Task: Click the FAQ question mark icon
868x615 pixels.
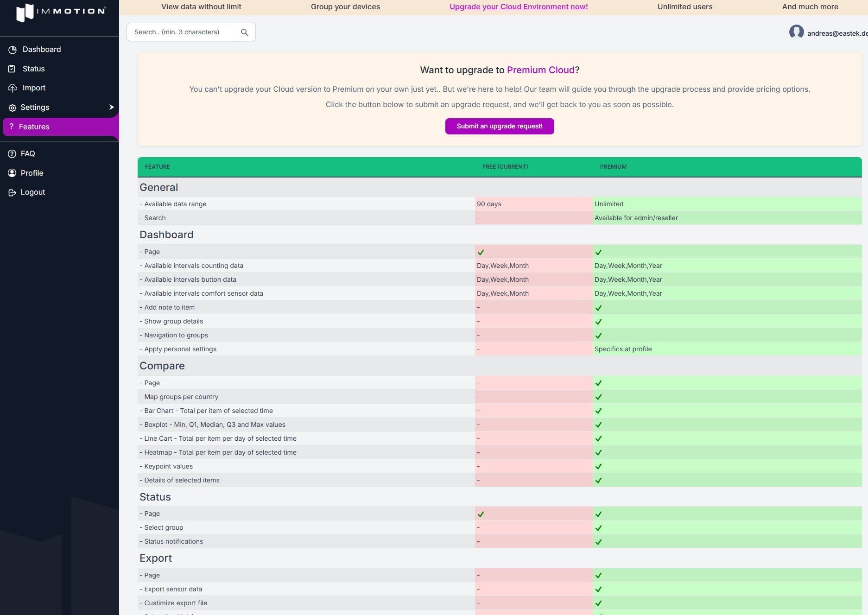Action: coord(12,154)
